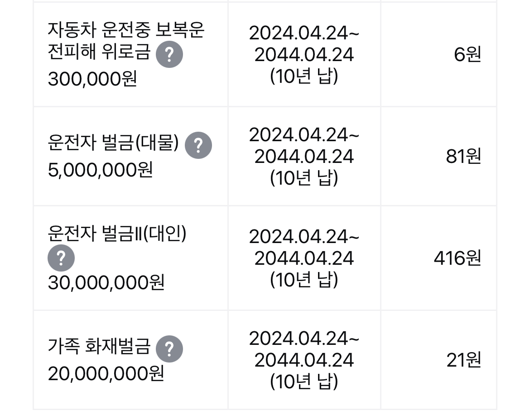Tap help icon next to 가족 화재벌금

(169, 348)
